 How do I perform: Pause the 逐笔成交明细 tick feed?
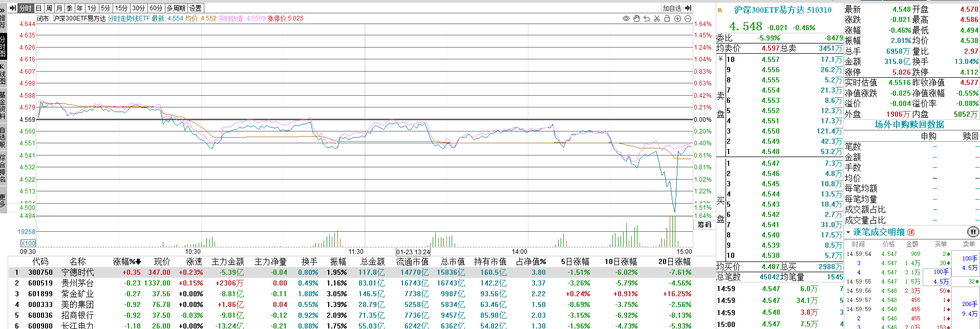pyautogui.click(x=972, y=232)
